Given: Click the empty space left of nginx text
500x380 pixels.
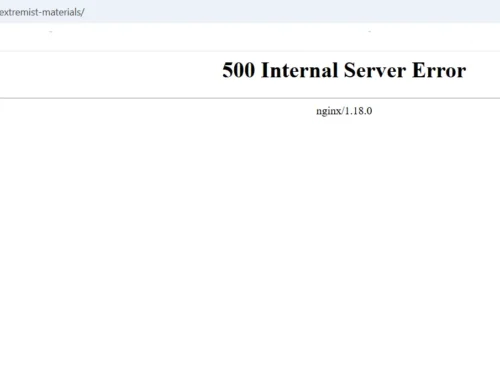Looking at the screenshot, I should point(157,111).
